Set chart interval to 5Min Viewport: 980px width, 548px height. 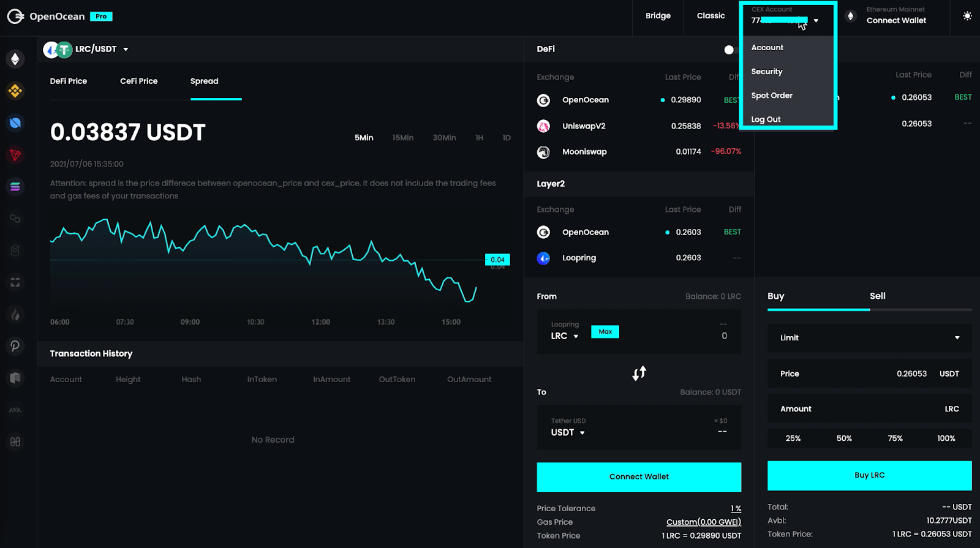364,138
